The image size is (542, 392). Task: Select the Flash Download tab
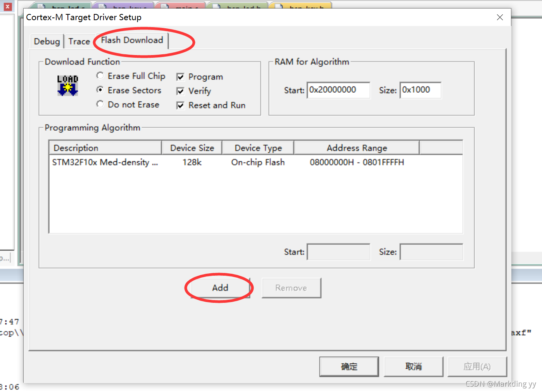coord(132,40)
